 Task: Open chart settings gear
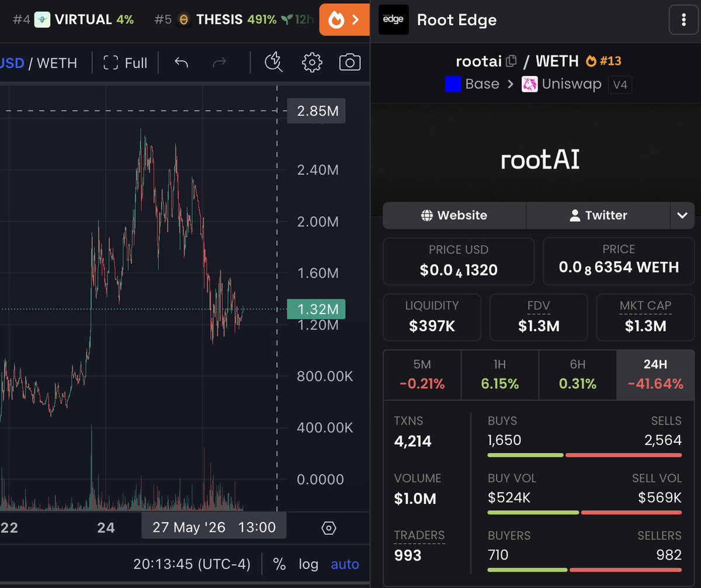312,62
